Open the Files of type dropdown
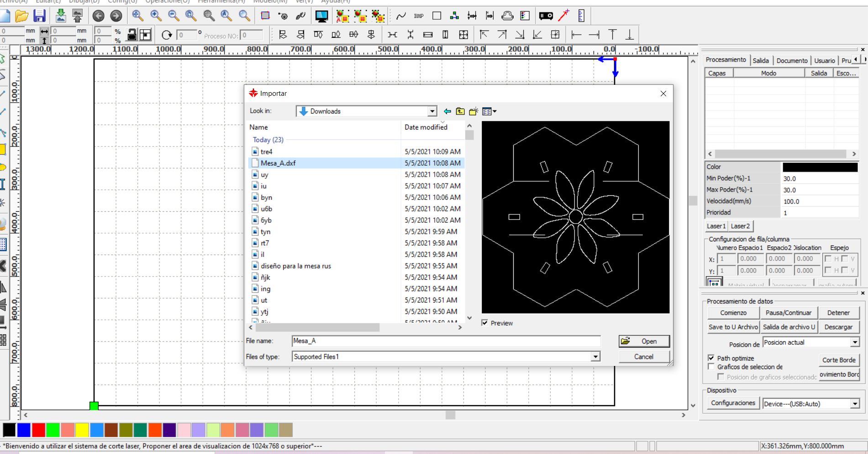 pyautogui.click(x=595, y=357)
